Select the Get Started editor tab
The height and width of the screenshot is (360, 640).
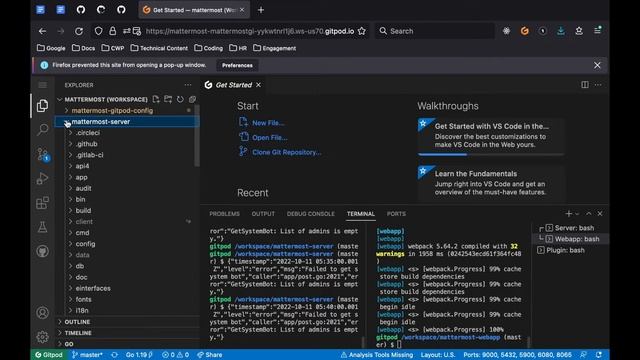click(x=233, y=85)
